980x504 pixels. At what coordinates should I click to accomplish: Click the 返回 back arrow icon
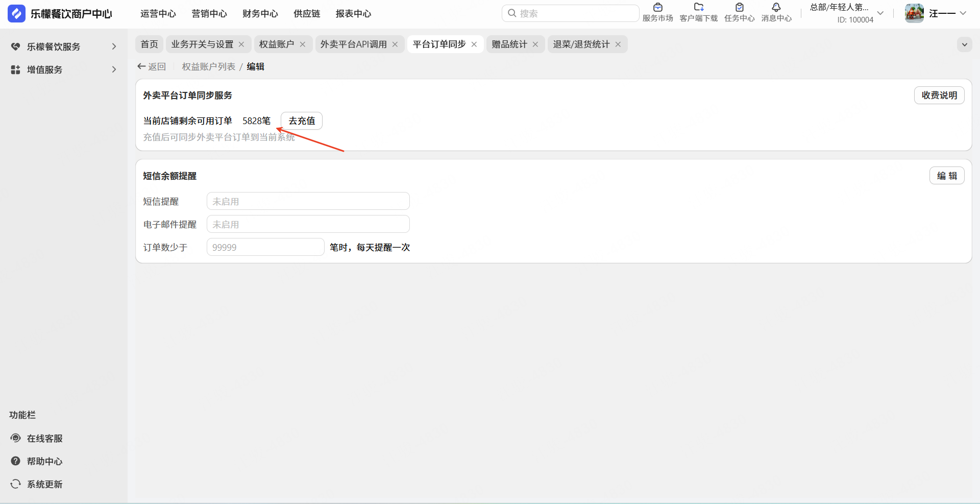(141, 66)
